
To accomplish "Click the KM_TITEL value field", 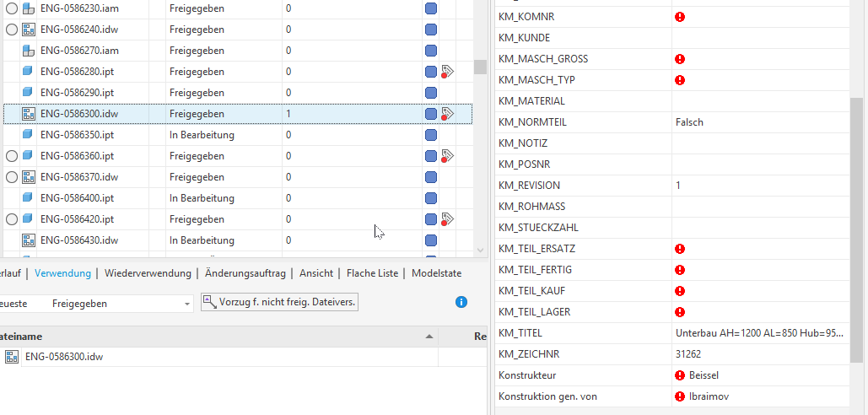I will click(x=759, y=333).
